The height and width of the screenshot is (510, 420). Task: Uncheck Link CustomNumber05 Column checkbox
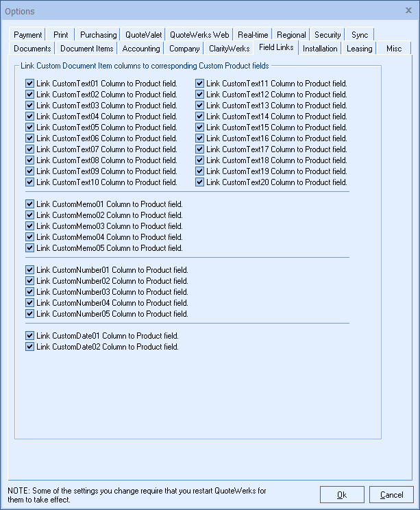(x=29, y=314)
